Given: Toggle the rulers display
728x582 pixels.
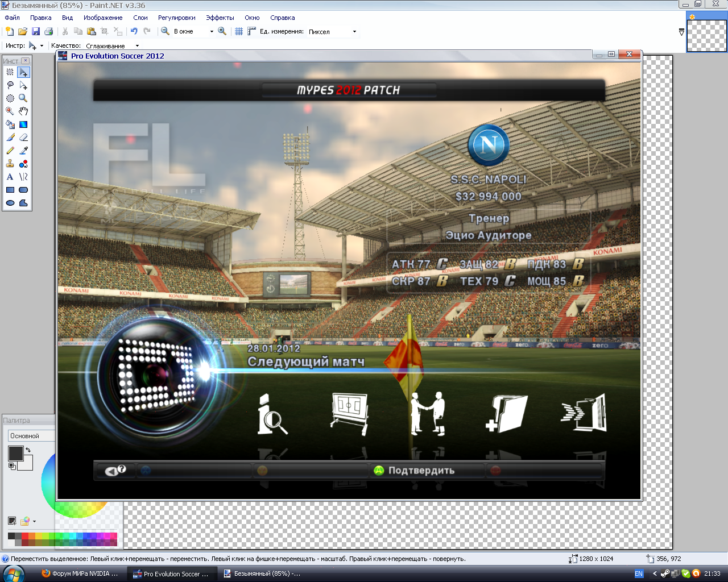Looking at the screenshot, I should click(x=251, y=31).
